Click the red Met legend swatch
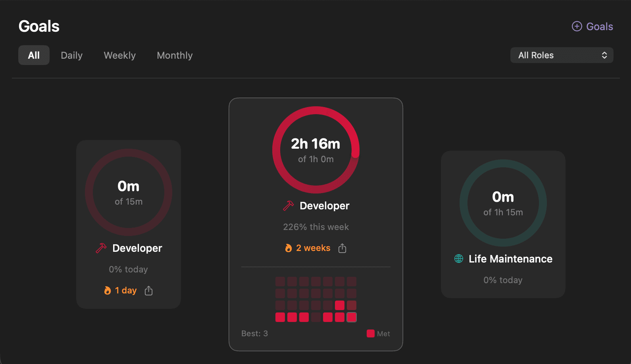631x364 pixels. (371, 333)
